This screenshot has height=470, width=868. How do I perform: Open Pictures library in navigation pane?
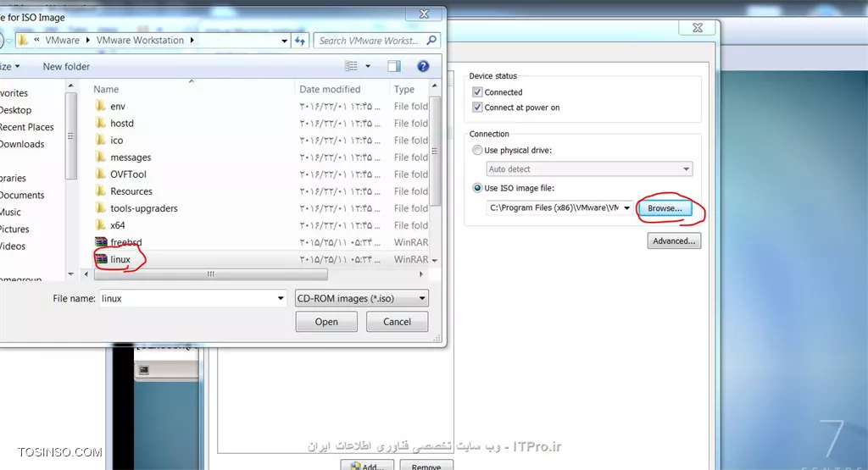[14, 229]
